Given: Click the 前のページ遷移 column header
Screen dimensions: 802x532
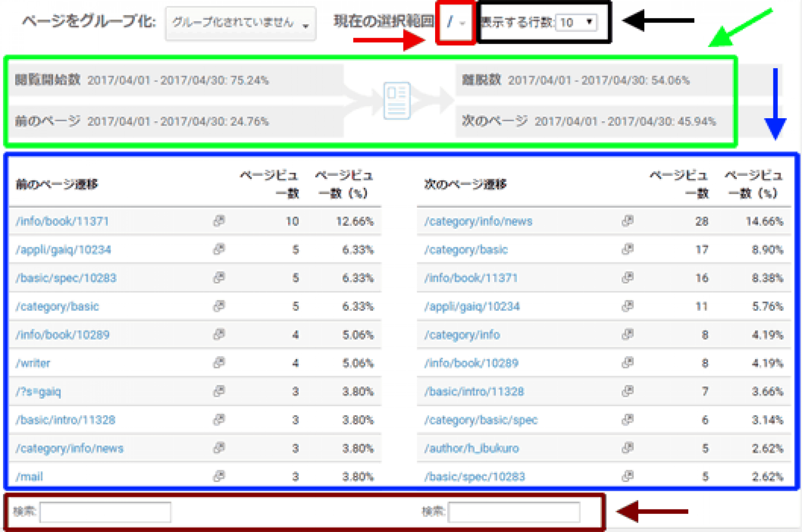Looking at the screenshot, I should [57, 184].
